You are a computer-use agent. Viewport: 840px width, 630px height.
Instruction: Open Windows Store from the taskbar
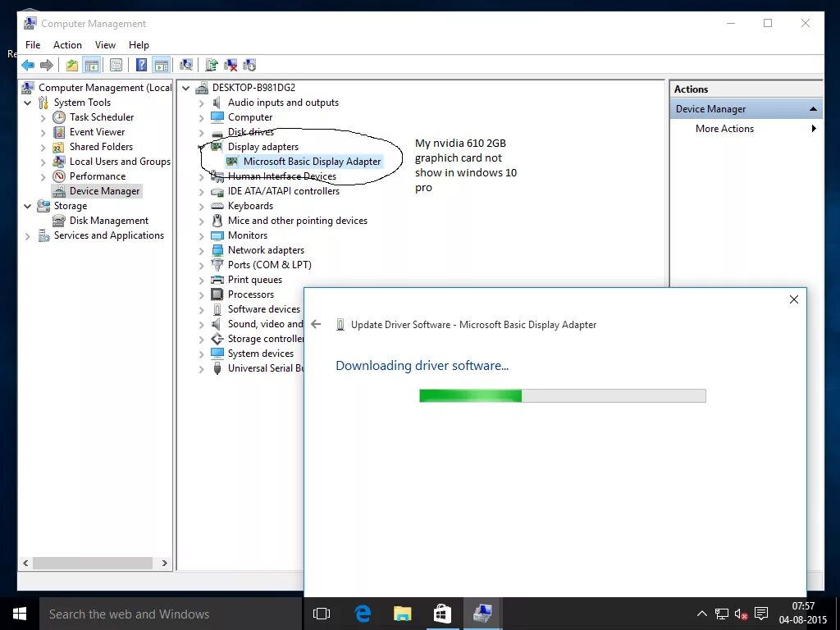(442, 614)
